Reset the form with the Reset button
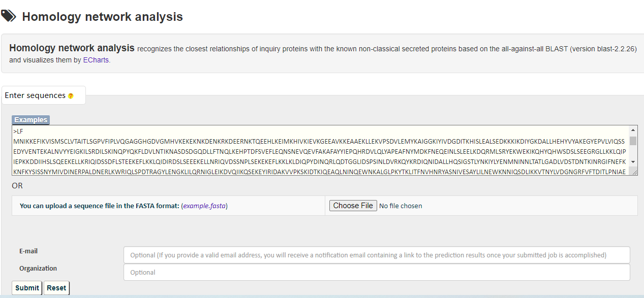 click(x=56, y=288)
